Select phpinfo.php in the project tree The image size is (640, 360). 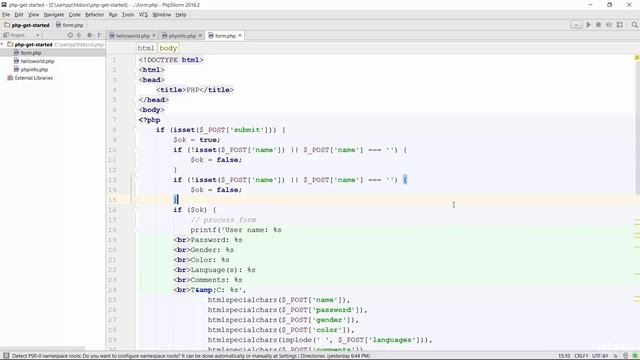(34, 70)
